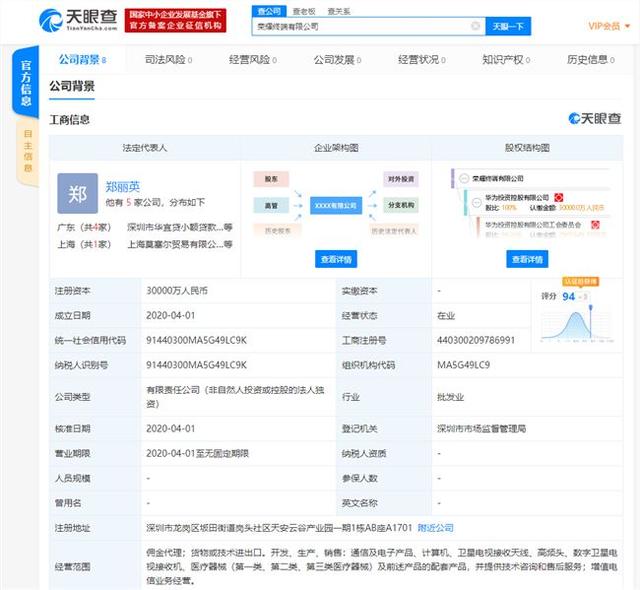Click the 成立日期 value 2020-04-01

(x=171, y=315)
